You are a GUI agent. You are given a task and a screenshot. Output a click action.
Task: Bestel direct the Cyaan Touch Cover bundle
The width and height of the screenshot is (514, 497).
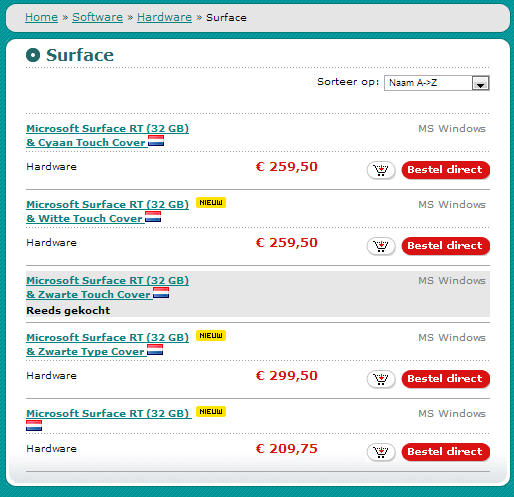click(x=446, y=170)
